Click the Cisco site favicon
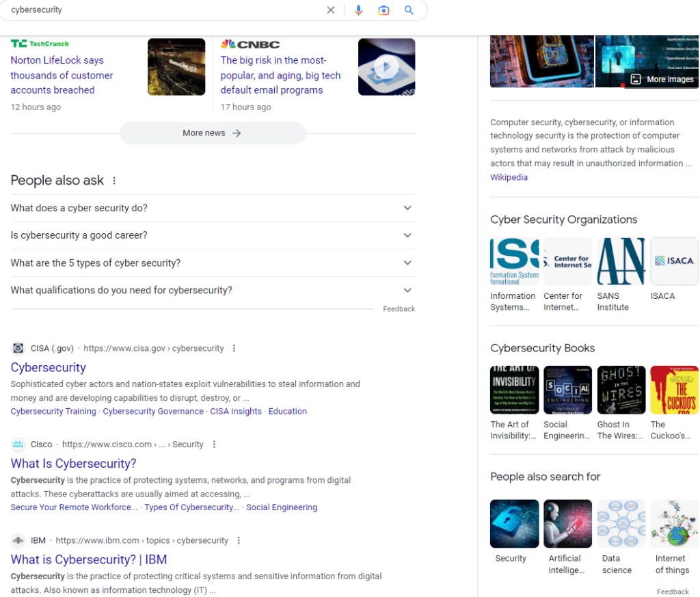The image size is (700, 597). (18, 445)
